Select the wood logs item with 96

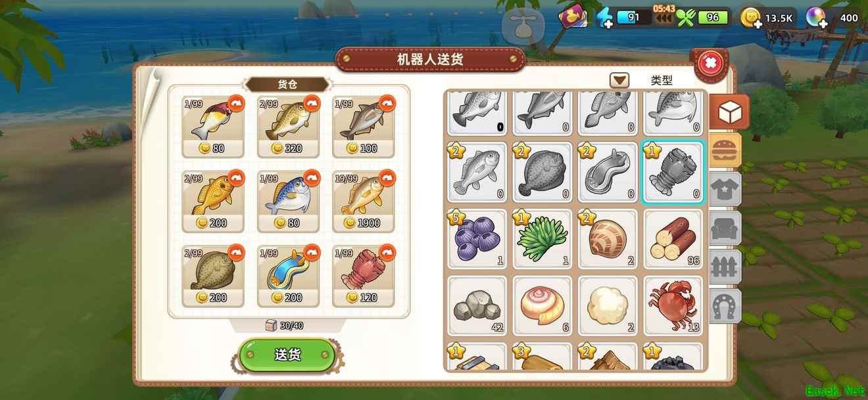point(673,239)
